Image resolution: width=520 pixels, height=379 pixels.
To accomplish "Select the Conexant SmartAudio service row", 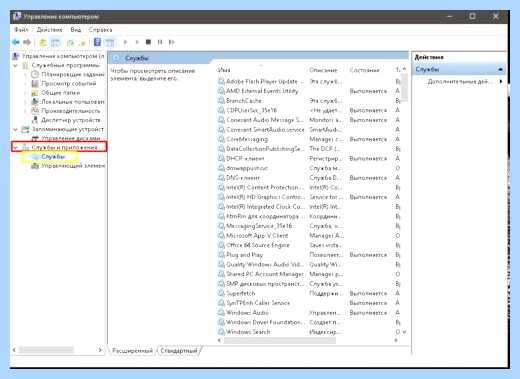I will [x=309, y=129].
